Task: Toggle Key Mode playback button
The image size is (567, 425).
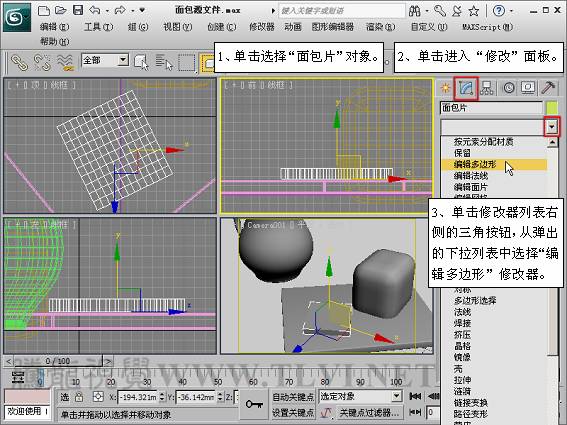Action: coord(415,412)
